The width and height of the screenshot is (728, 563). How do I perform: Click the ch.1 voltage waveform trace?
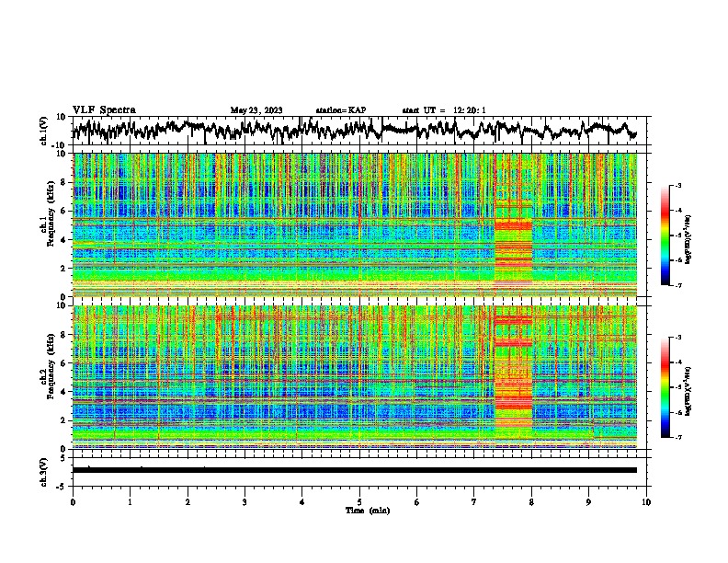click(354, 130)
